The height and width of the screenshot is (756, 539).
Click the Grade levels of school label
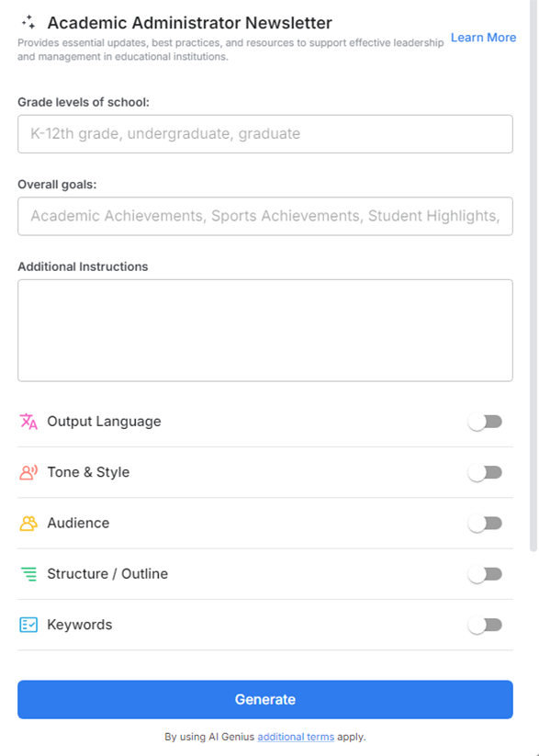[84, 103]
